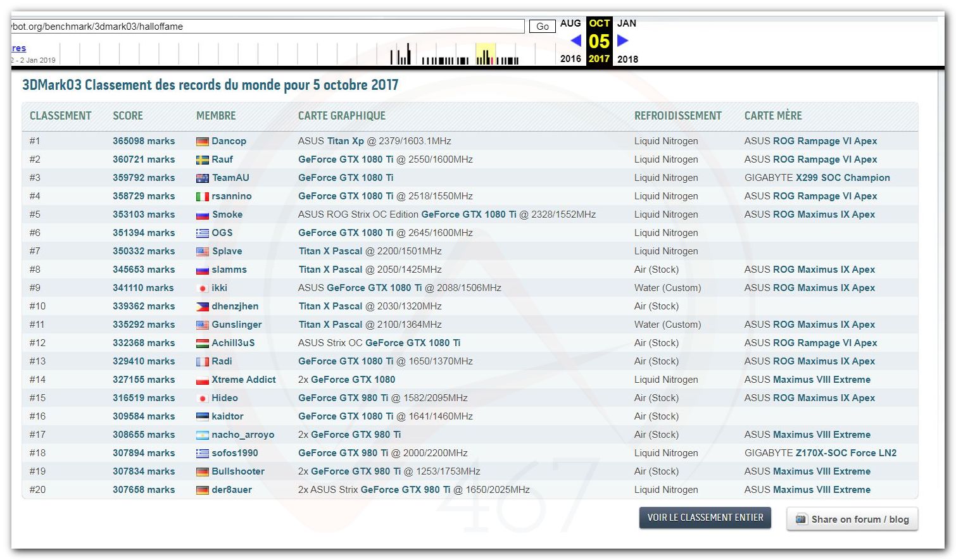Click the camera icon on Share button
Screen dimensions: 956x560
coord(801,519)
